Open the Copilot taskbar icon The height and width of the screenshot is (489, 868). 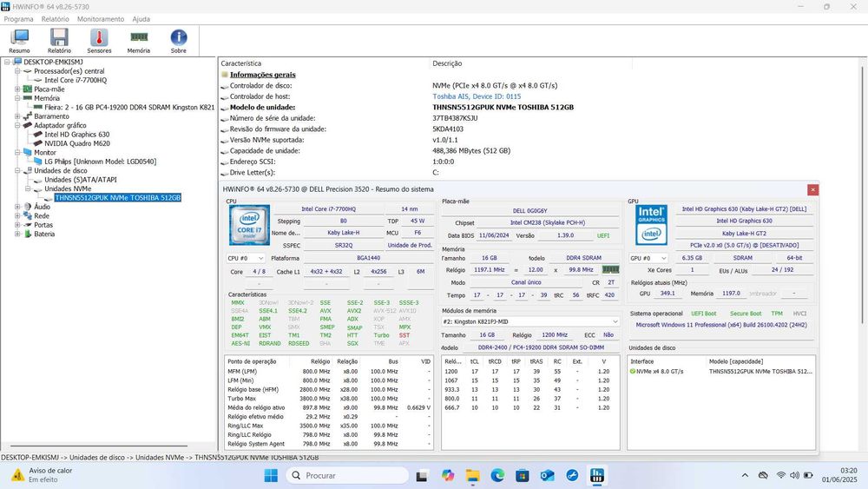tap(447, 475)
